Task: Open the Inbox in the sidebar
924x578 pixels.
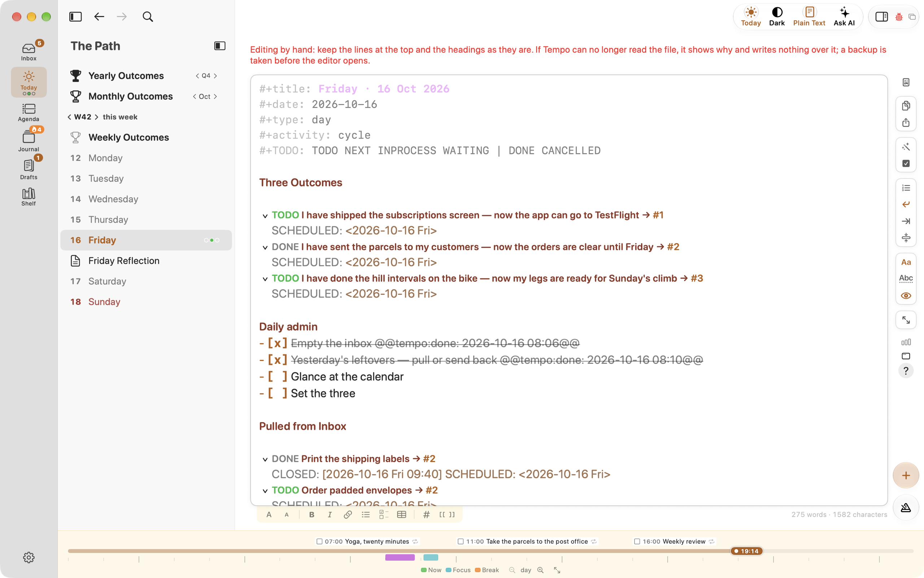Action: click(x=29, y=51)
